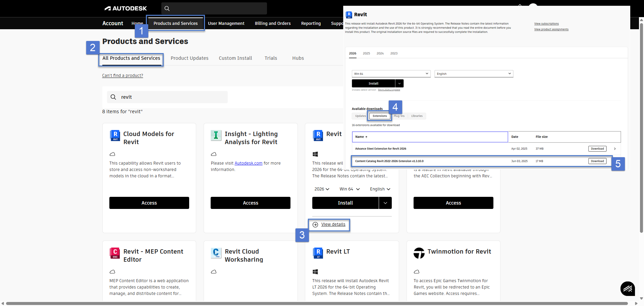The width and height of the screenshot is (644, 306).
Task: Click the Revit icon in the details panel header
Action: (x=349, y=14)
